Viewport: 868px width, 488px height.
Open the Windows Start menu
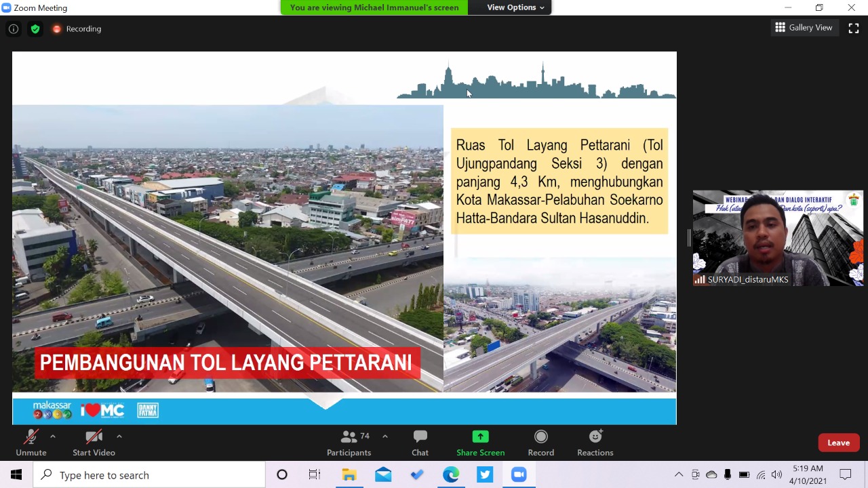16,475
